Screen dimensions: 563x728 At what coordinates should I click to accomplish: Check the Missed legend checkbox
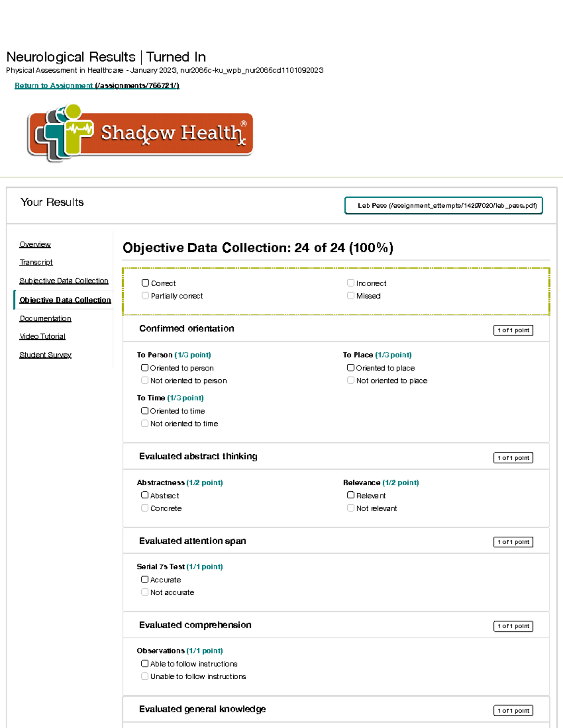(x=350, y=296)
